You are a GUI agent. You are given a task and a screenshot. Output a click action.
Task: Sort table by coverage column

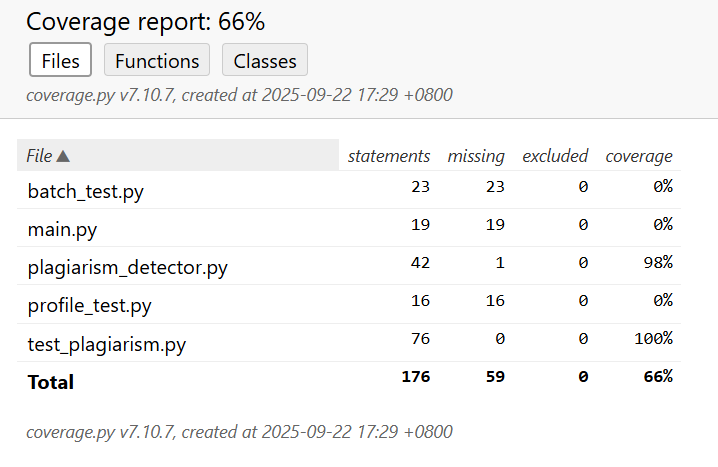[x=639, y=156]
